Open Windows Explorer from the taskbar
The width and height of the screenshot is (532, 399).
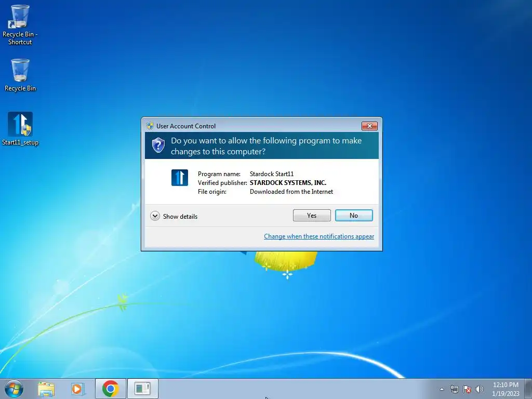(x=46, y=389)
